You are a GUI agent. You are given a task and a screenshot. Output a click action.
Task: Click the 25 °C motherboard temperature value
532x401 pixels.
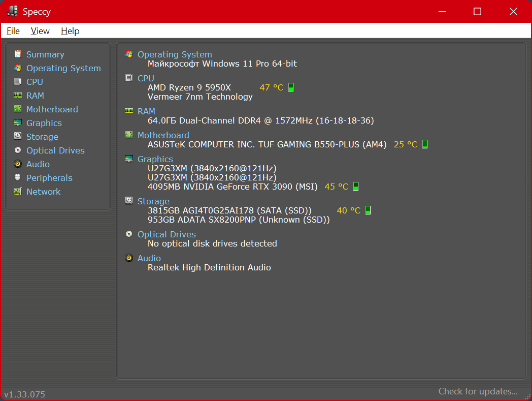point(406,144)
